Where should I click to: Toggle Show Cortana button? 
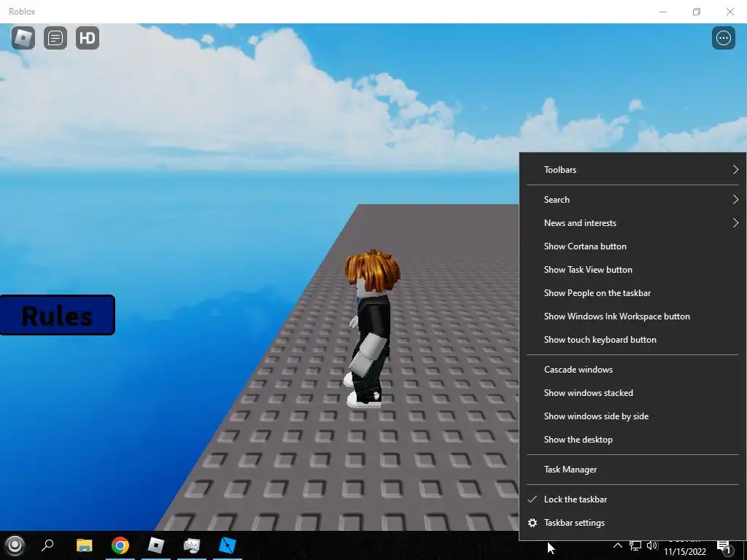point(632,246)
